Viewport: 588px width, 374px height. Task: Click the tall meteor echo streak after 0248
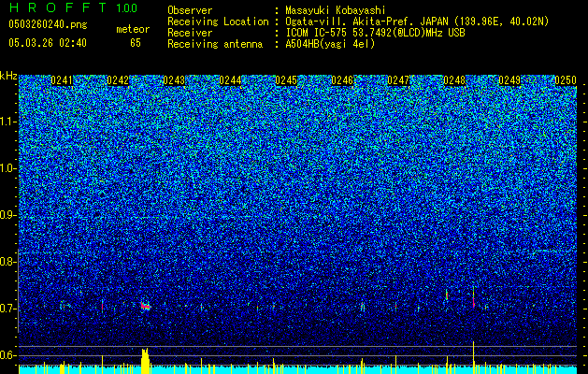point(474,297)
